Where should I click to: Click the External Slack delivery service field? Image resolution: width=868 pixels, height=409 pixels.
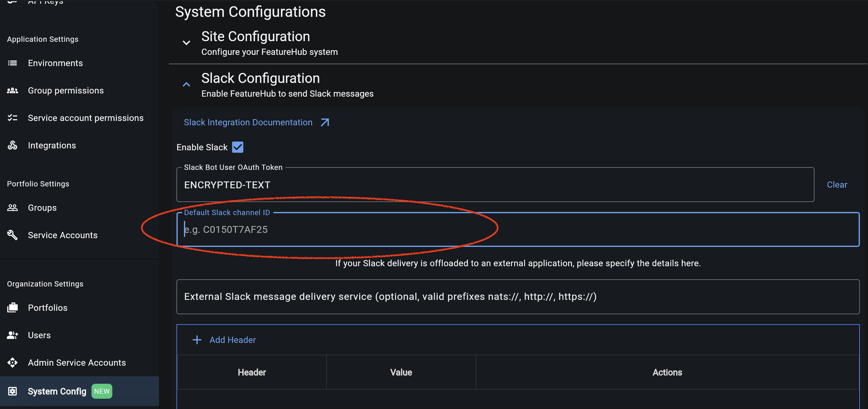click(518, 296)
